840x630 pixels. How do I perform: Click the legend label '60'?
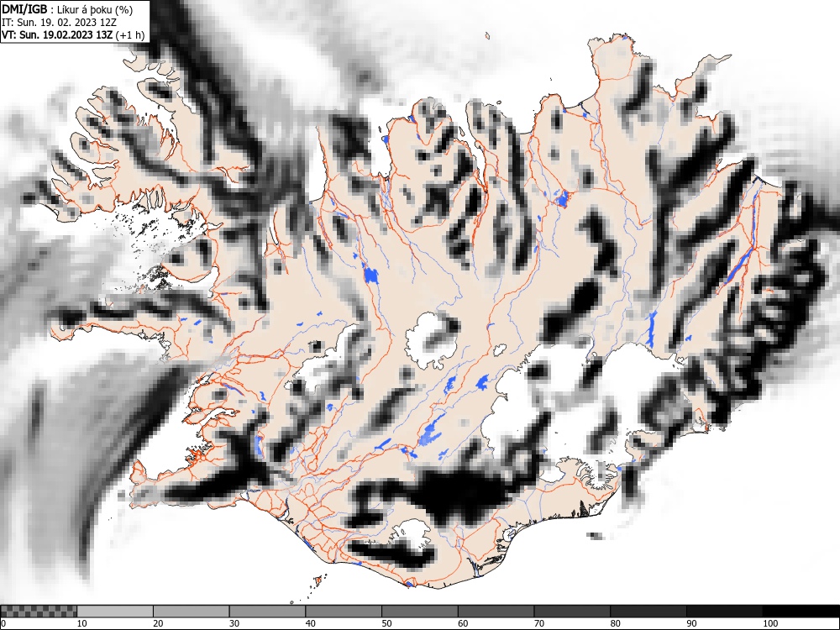pos(463,623)
